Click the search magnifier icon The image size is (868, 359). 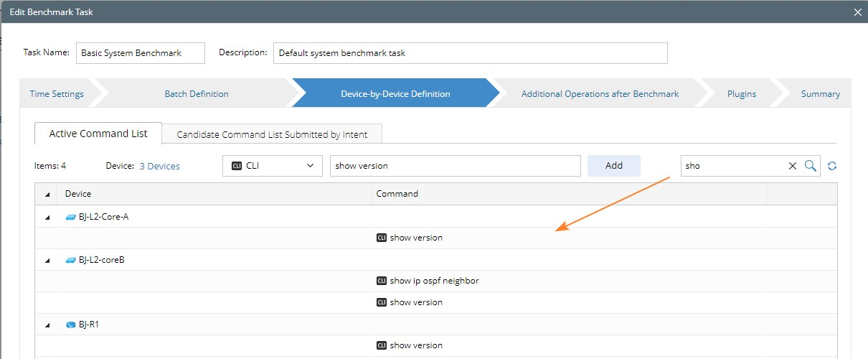point(811,166)
